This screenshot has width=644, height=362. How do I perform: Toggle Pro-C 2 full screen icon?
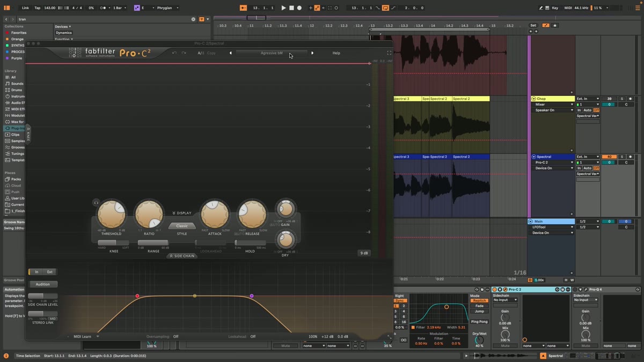[389, 53]
